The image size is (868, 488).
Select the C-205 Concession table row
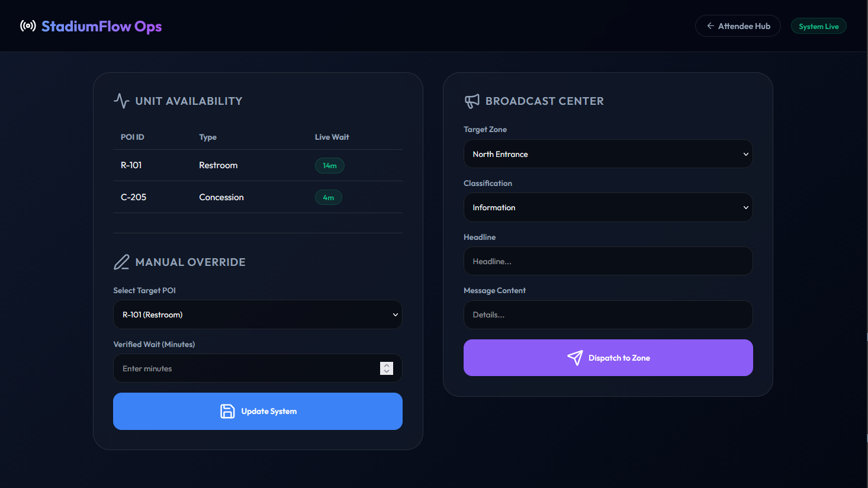coord(258,197)
